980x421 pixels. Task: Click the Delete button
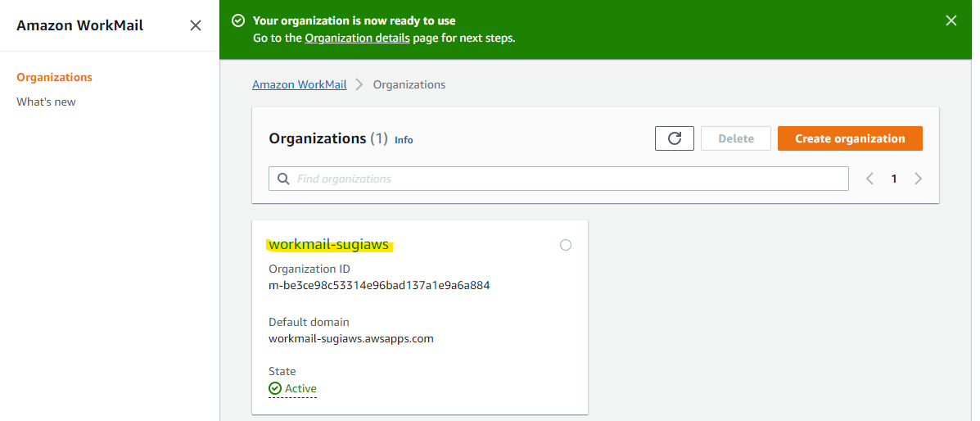tap(736, 138)
